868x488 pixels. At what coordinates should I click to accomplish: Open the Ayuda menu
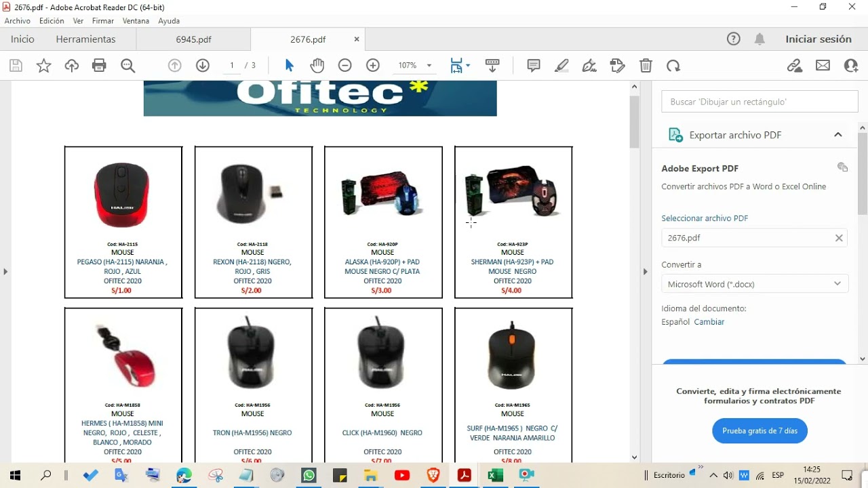point(169,21)
